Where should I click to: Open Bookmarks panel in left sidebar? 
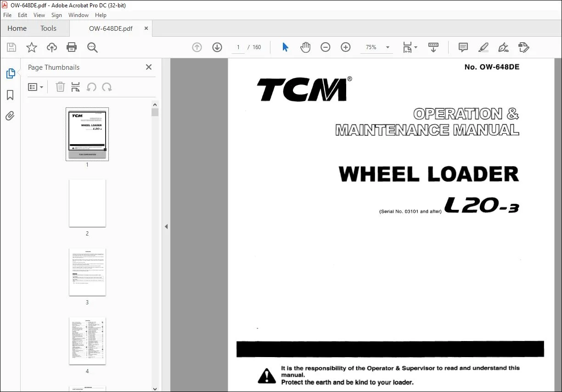click(10, 95)
